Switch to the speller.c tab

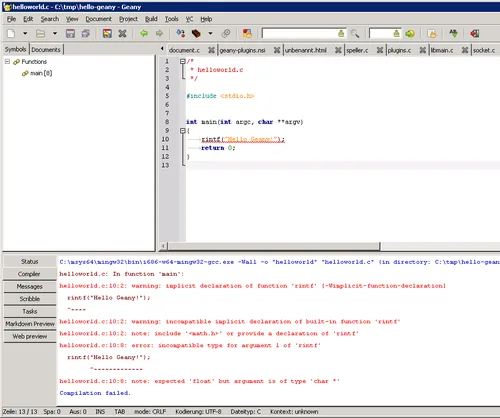coord(357,50)
